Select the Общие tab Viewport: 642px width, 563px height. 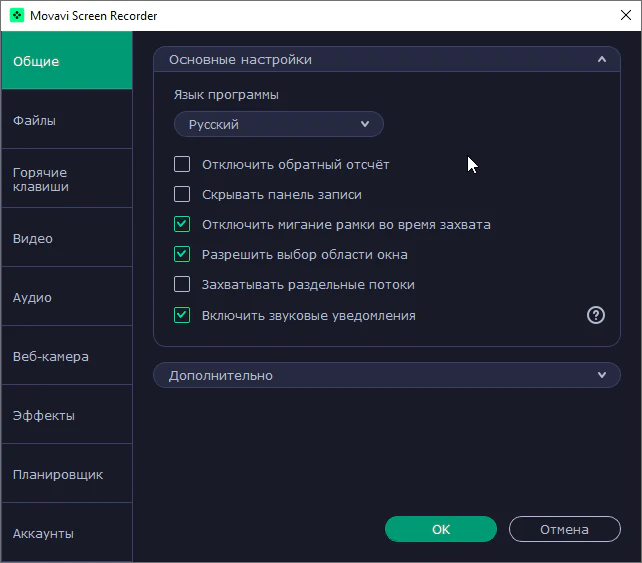tap(67, 61)
